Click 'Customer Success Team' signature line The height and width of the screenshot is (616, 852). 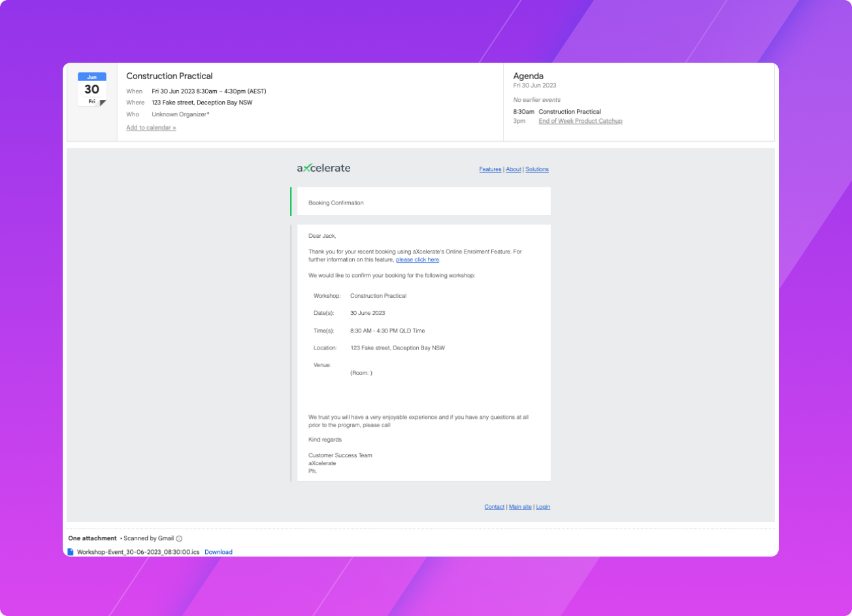click(340, 455)
